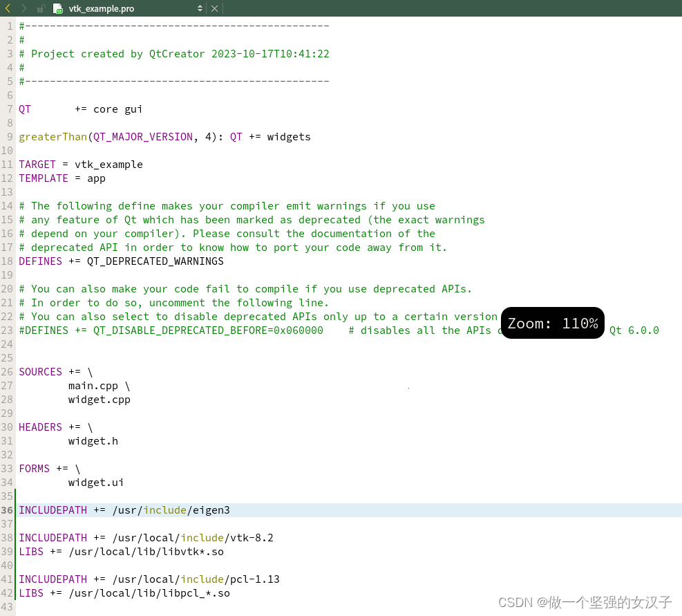682x616 pixels.
Task: Click the TARGET = vtk_example line
Action: (80, 164)
